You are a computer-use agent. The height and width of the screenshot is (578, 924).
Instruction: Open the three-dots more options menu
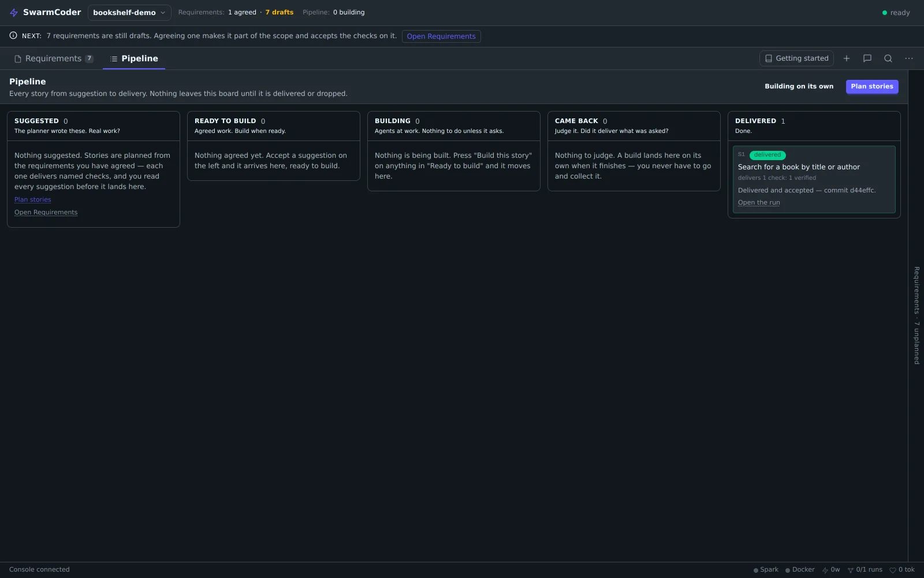(x=909, y=58)
